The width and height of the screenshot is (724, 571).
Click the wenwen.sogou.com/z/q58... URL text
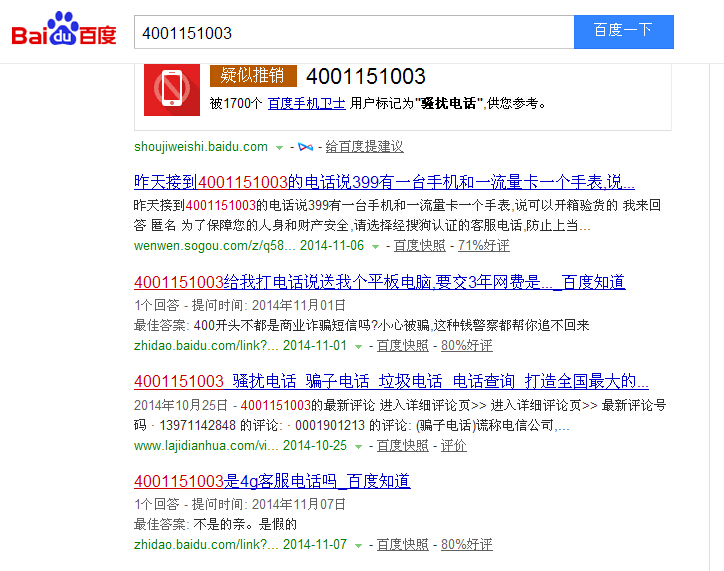pos(214,246)
